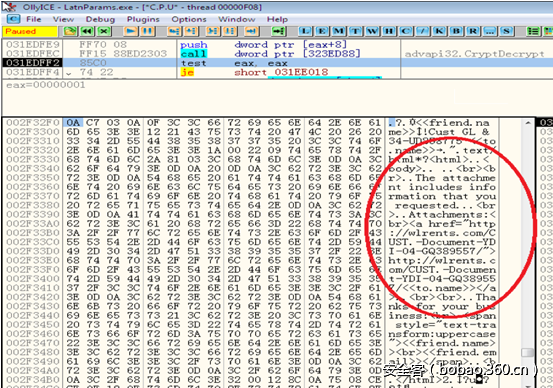Select disassembly address 031EDFEC
The width and height of the screenshot is (553, 388).
[x=33, y=54]
